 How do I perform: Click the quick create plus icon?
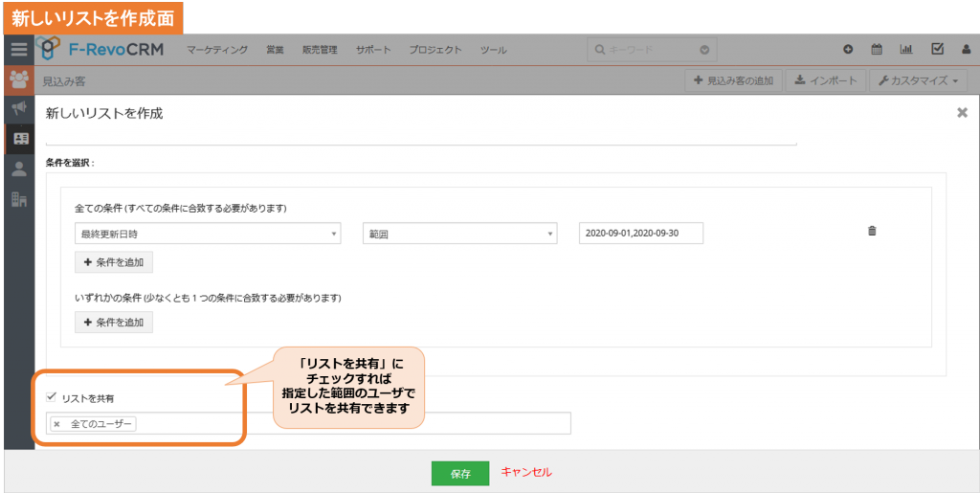pyautogui.click(x=848, y=50)
